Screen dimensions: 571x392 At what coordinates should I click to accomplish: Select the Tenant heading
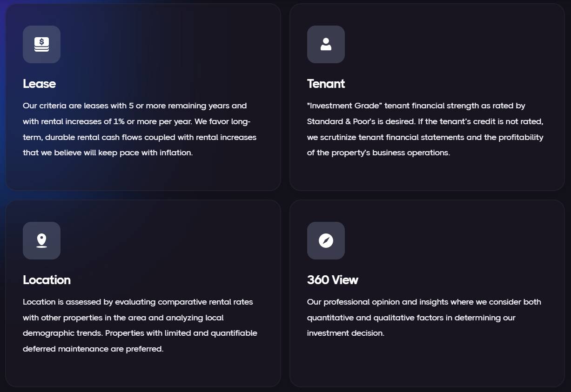pyautogui.click(x=326, y=84)
